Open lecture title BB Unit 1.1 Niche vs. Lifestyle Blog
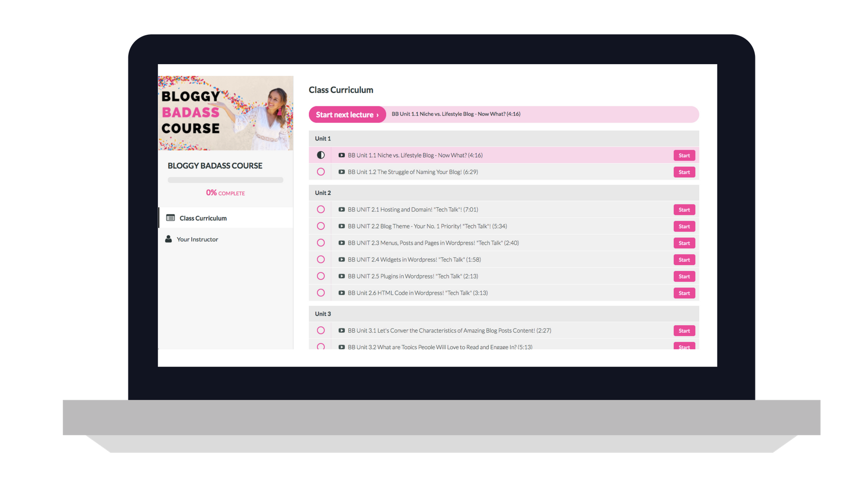 coord(415,155)
